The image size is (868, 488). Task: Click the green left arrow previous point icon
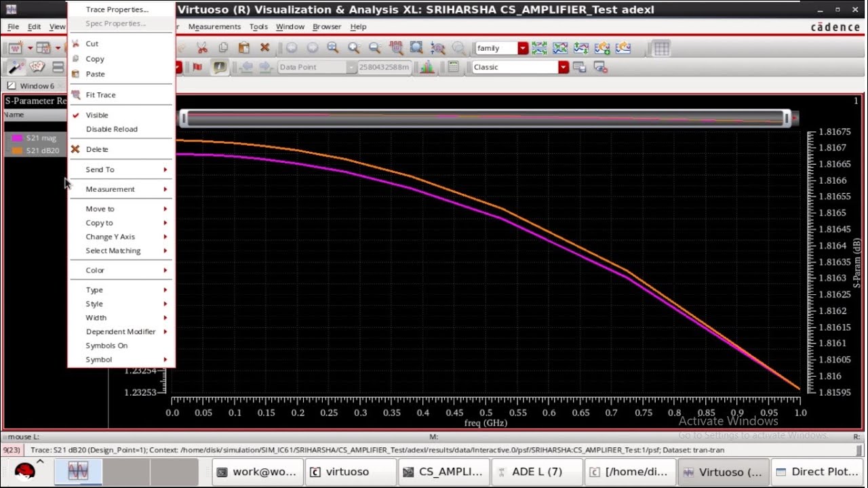pos(246,67)
